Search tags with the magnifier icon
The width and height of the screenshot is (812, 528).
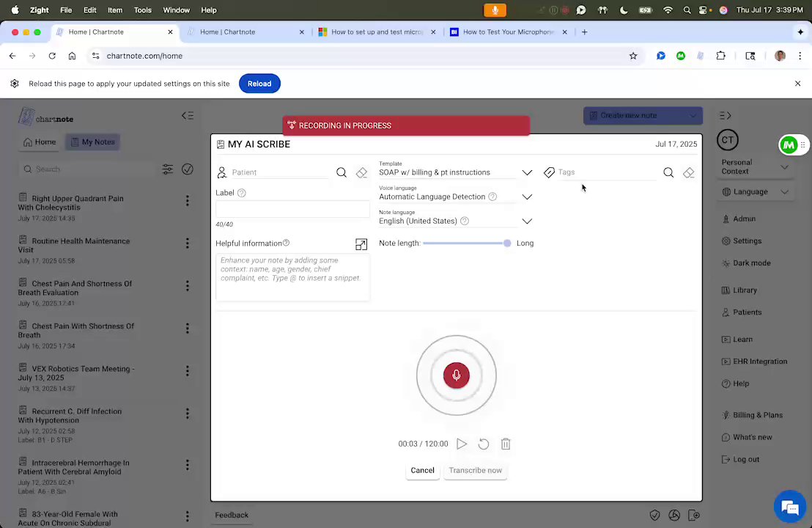pyautogui.click(x=668, y=172)
